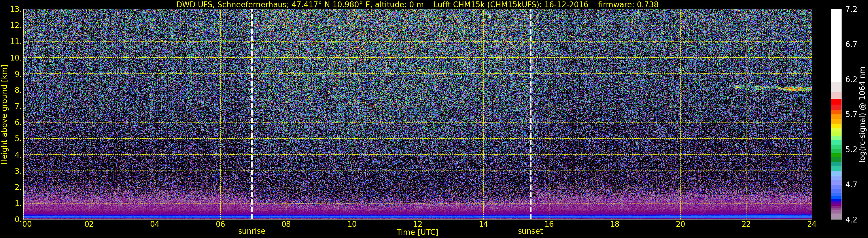
Task: Click the '2.' height tick label
Action: 18,187
